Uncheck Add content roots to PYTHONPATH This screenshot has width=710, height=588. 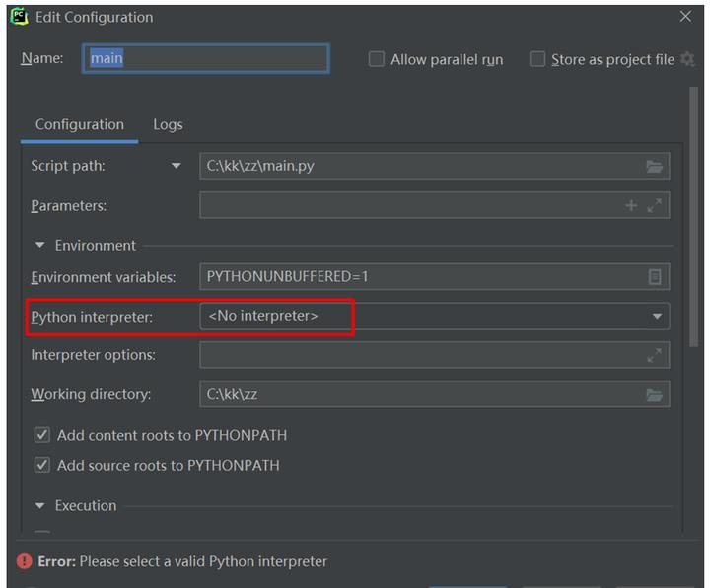tap(42, 435)
